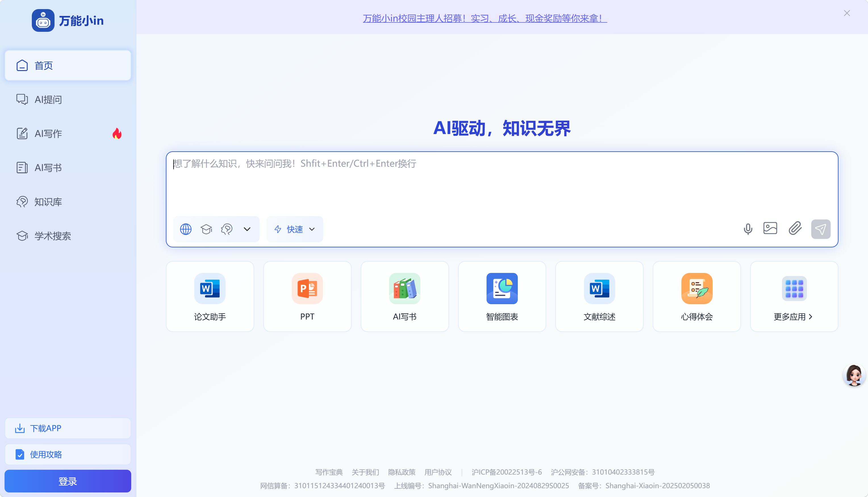Click the 下载APP button
The height and width of the screenshot is (497, 868).
click(x=68, y=428)
